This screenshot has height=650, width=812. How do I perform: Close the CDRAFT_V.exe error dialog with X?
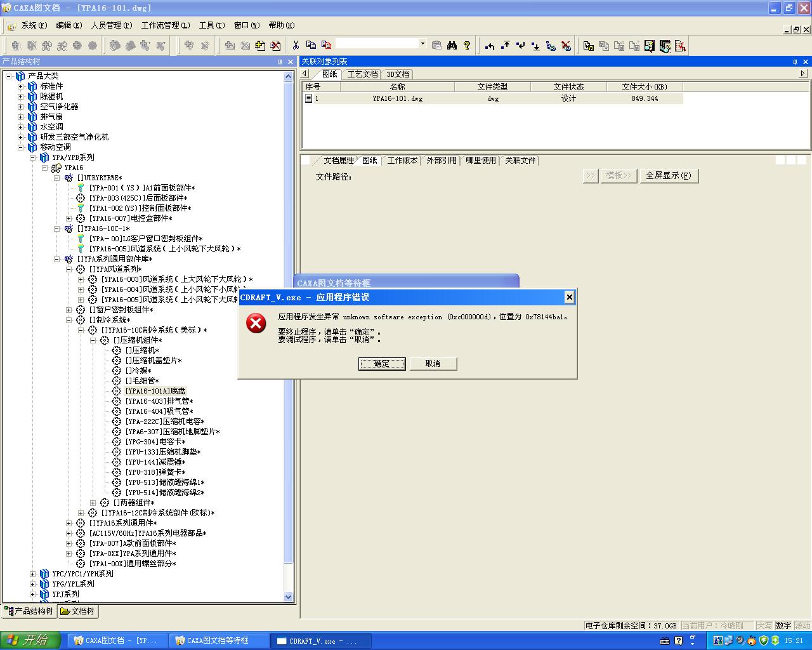(x=569, y=296)
